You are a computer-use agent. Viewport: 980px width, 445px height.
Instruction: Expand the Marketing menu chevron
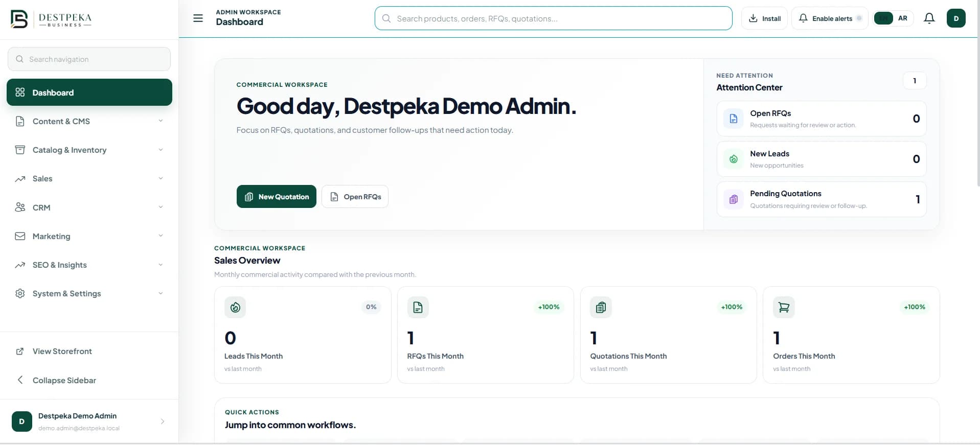coord(161,236)
